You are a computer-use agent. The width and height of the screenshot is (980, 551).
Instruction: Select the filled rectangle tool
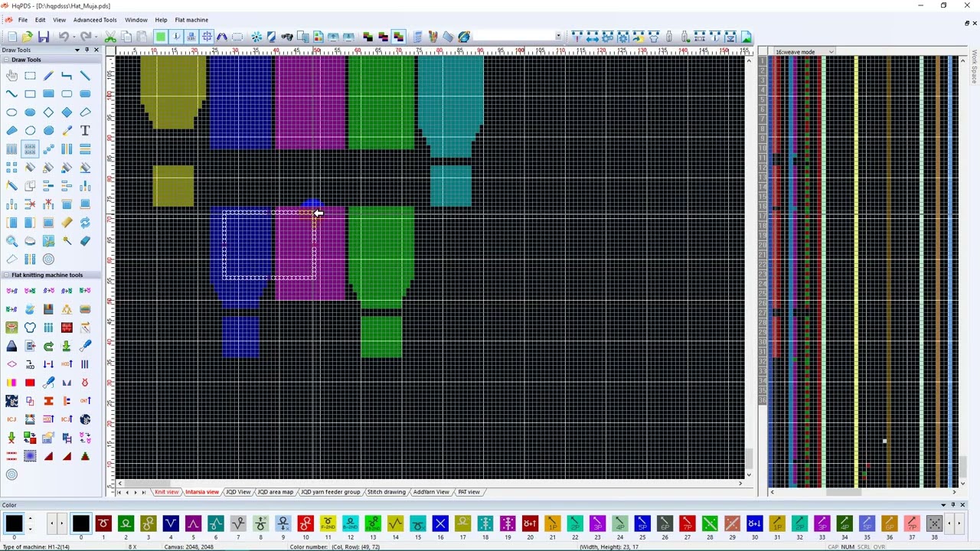(48, 93)
